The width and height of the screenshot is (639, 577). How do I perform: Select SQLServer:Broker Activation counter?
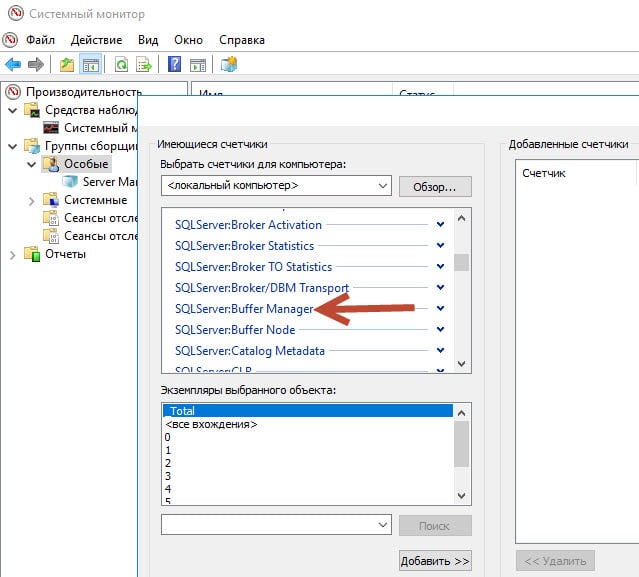click(x=248, y=225)
